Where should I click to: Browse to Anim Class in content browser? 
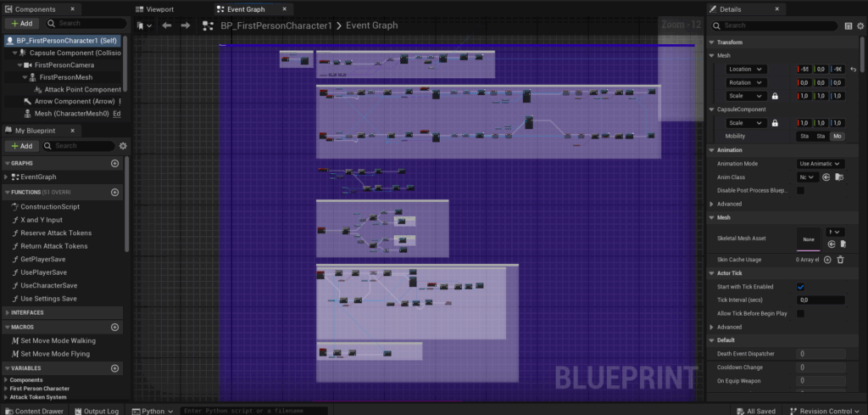(x=839, y=177)
